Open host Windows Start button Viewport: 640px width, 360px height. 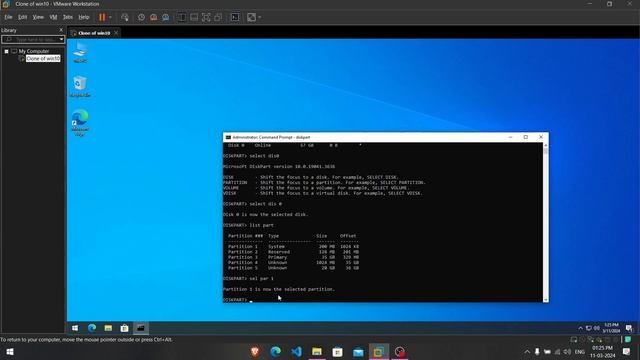pyautogui.click(x=10, y=351)
